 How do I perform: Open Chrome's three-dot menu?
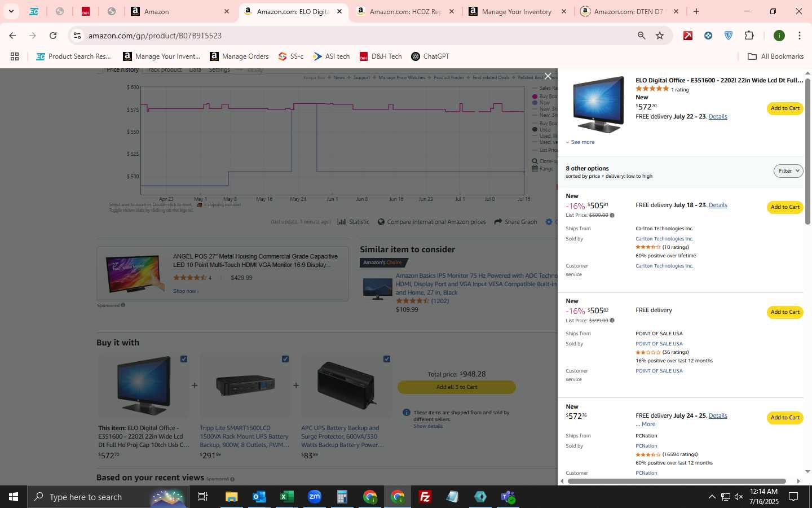[799, 36]
